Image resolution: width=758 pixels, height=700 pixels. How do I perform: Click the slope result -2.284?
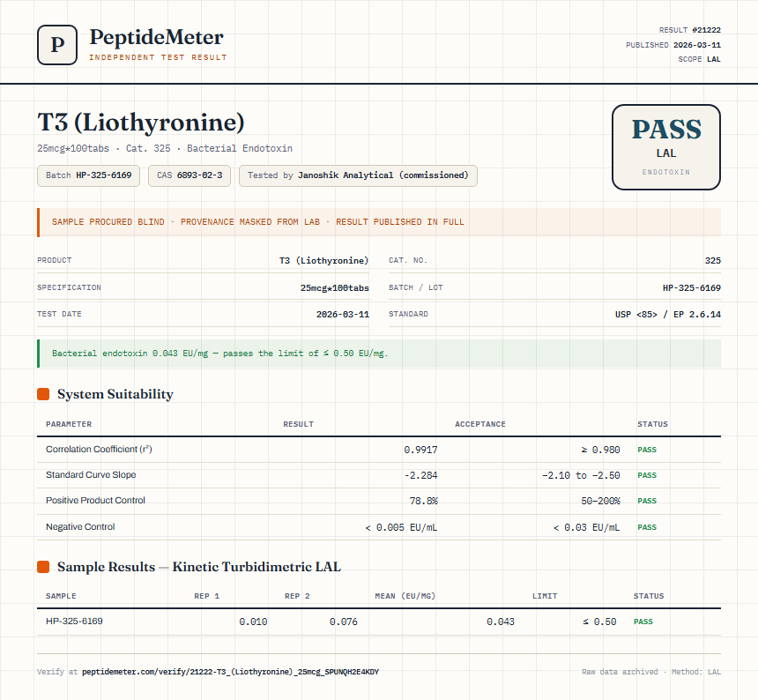tap(420, 476)
